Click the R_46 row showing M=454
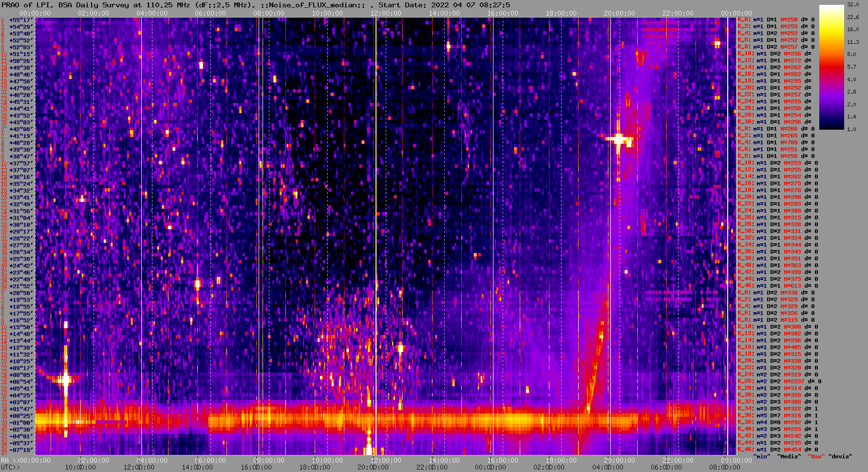Screen dimensions: 868x472 tap(777, 450)
